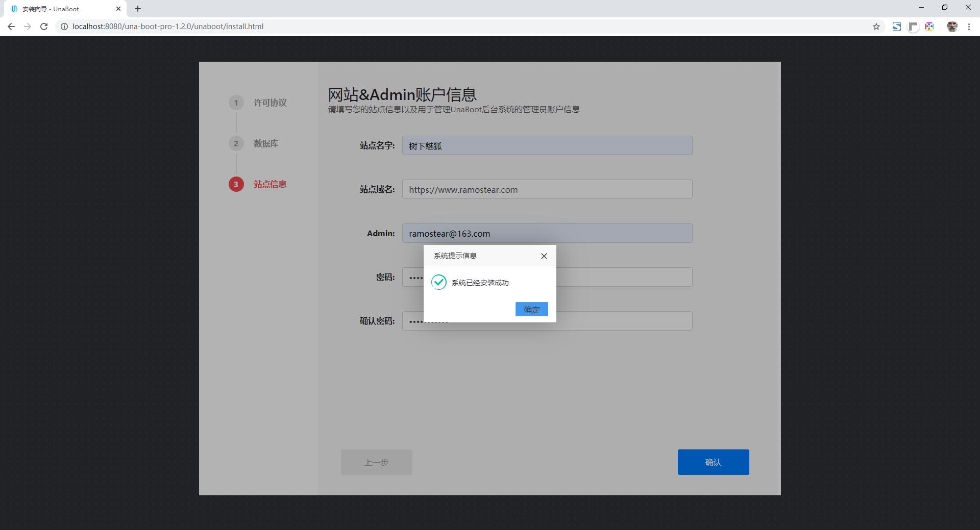Click the ruler-shaped extension icon

click(913, 26)
